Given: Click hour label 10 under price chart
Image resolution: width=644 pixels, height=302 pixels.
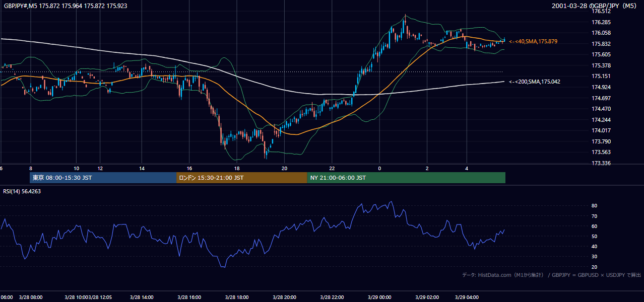Looking at the screenshot, I should 77,168.
